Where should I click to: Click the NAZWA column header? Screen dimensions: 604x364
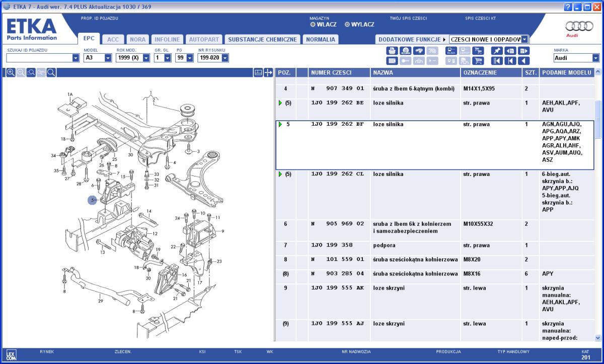[415, 73]
